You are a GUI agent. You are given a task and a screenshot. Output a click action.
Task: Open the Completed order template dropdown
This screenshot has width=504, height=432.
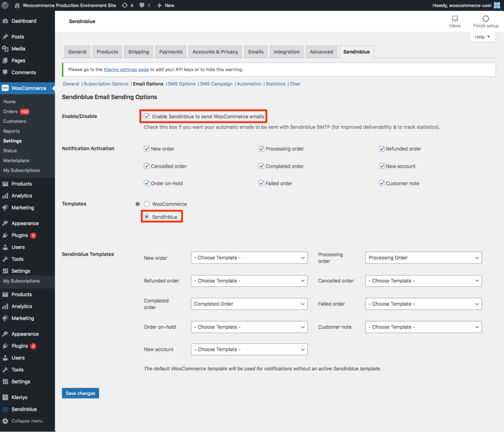pyautogui.click(x=249, y=304)
